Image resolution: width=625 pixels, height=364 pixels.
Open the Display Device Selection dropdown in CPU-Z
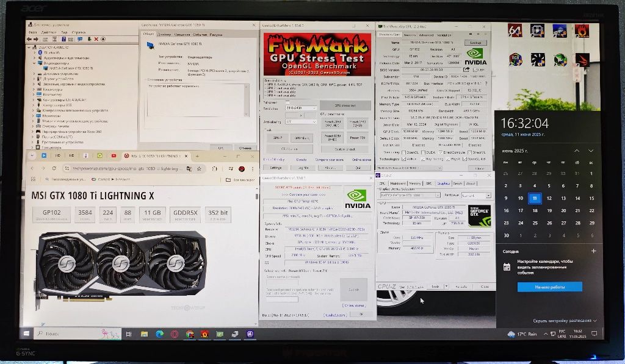410,196
